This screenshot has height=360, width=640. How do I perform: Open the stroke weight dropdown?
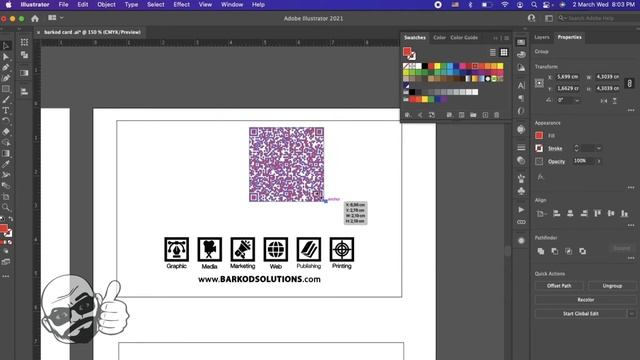click(x=598, y=148)
